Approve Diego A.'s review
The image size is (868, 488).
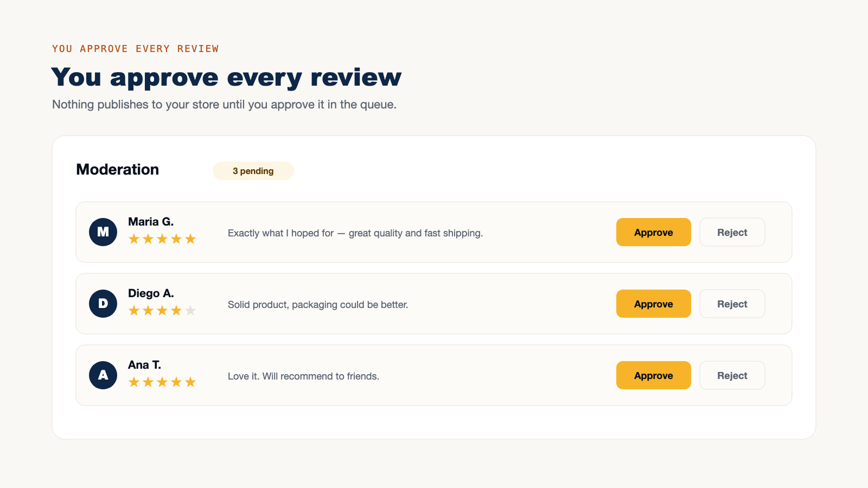[x=653, y=304]
